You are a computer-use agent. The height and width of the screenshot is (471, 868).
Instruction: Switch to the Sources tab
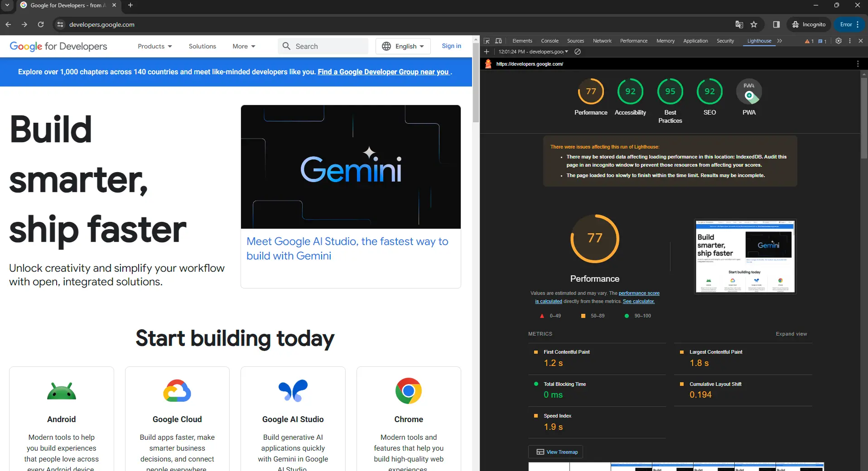575,41
